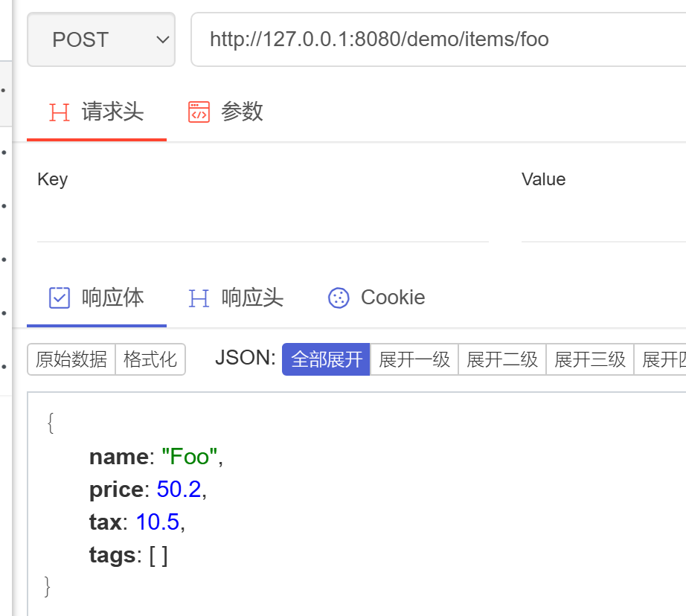The height and width of the screenshot is (616, 686).
Task: Click 展开一级 to expand first level
Action: (x=414, y=359)
